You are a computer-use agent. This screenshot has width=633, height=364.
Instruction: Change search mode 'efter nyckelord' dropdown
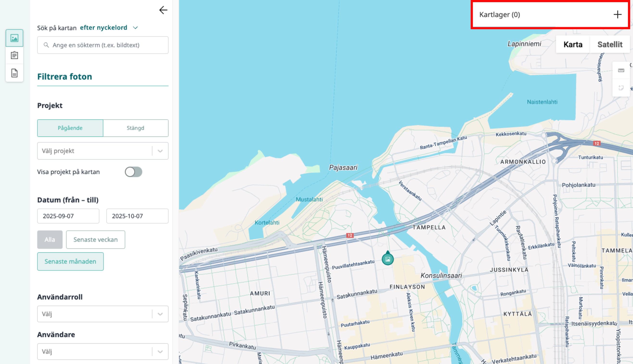point(109,28)
